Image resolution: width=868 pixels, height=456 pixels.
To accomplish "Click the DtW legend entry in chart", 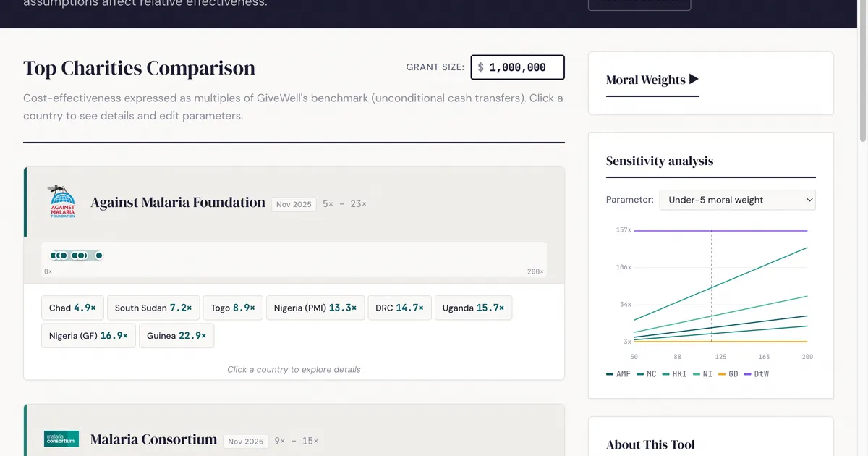I will tap(757, 374).
